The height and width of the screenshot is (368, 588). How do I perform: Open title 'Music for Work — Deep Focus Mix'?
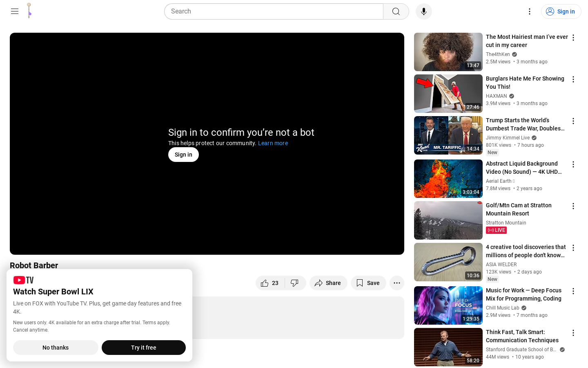[x=523, y=294]
